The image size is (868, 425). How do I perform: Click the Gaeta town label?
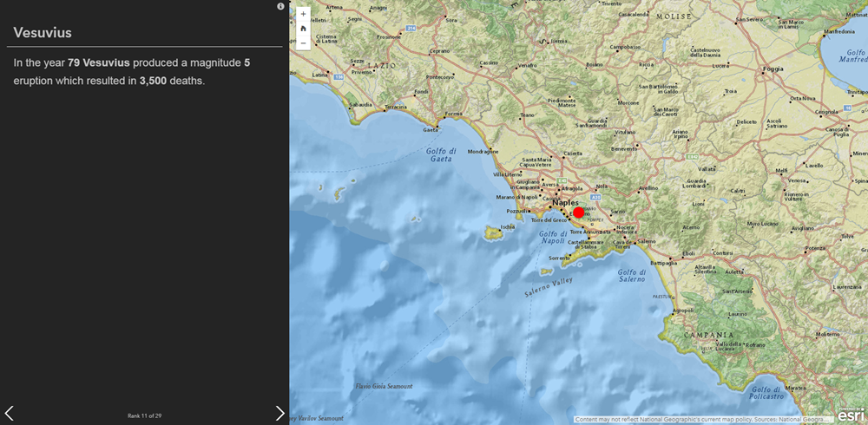[430, 130]
